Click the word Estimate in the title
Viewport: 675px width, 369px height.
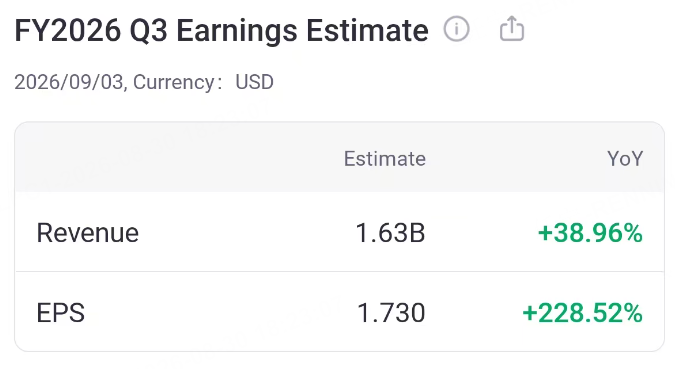click(367, 31)
